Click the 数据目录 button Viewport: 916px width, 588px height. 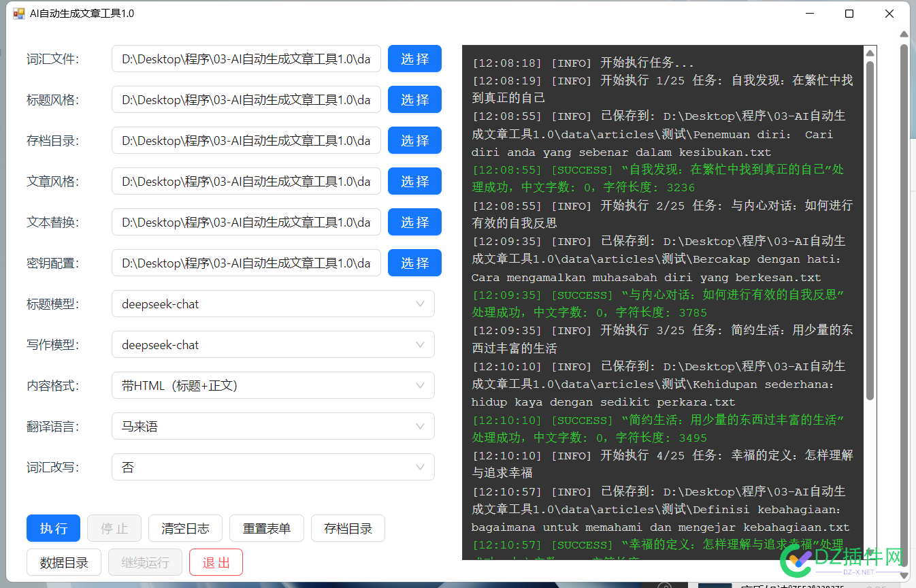(x=64, y=562)
